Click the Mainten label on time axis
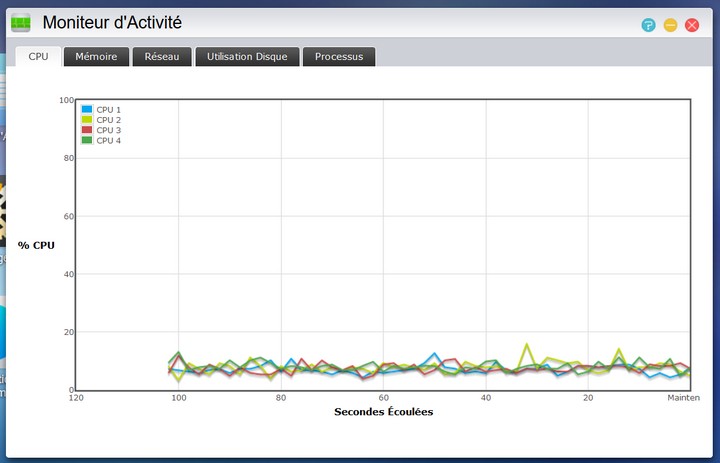 [684, 398]
